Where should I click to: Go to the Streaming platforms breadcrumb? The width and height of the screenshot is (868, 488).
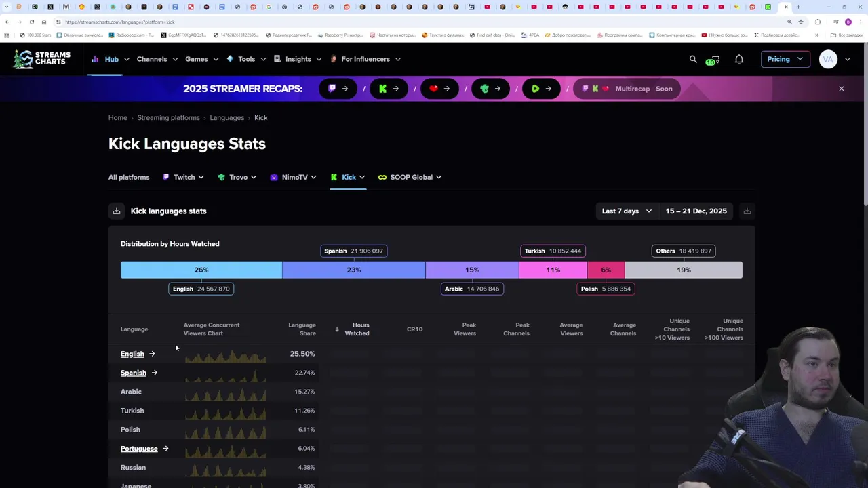tap(168, 118)
